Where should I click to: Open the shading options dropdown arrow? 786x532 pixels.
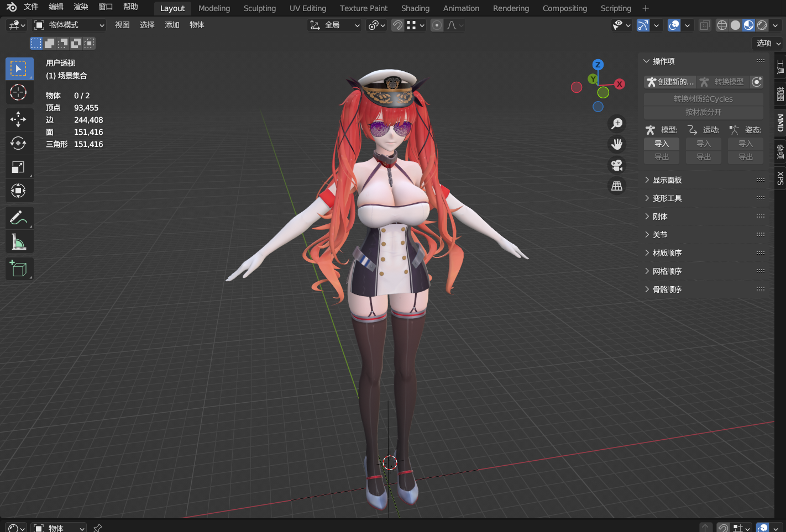(x=775, y=25)
